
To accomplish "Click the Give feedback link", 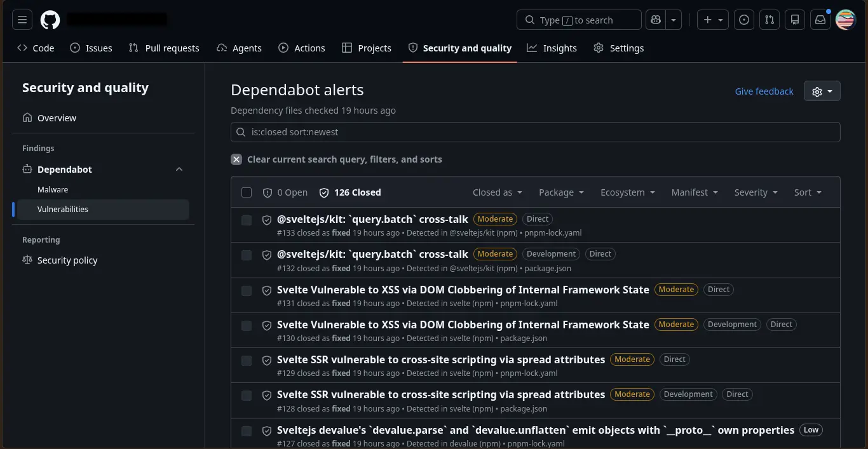I will [x=764, y=91].
